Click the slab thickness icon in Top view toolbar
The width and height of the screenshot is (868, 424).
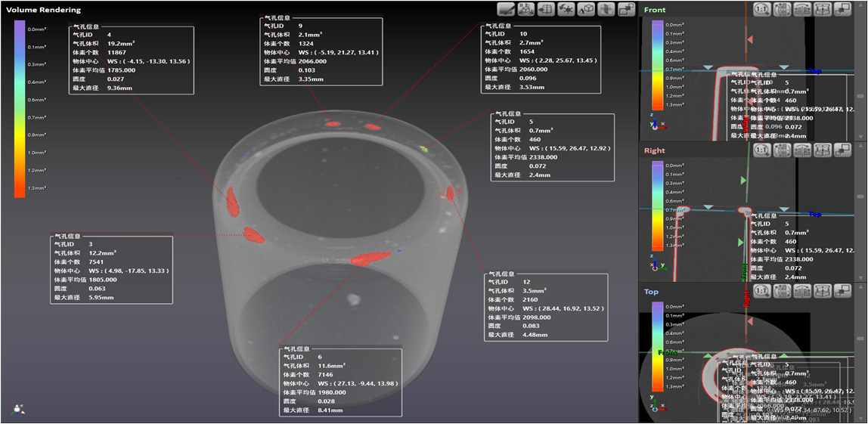[821, 291]
